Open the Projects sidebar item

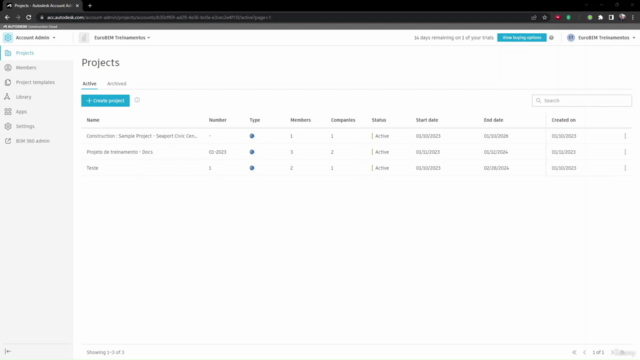click(37, 53)
